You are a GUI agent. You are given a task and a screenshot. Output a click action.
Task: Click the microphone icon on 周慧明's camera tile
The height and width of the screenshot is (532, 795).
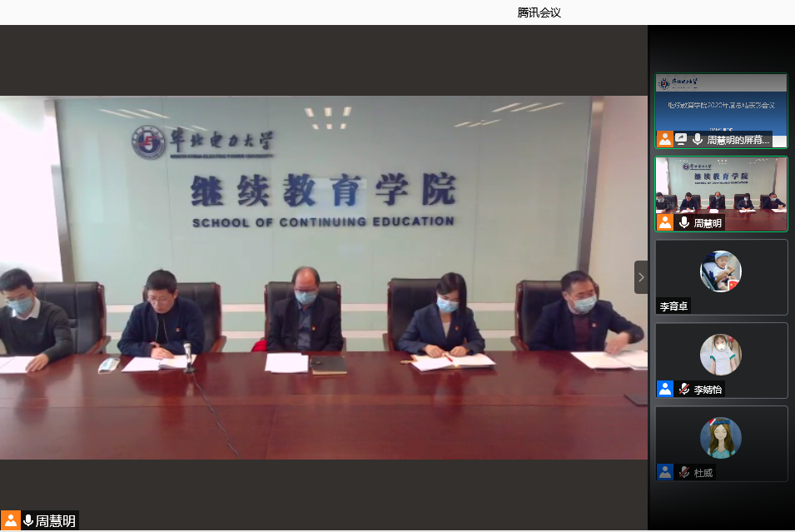pos(684,222)
